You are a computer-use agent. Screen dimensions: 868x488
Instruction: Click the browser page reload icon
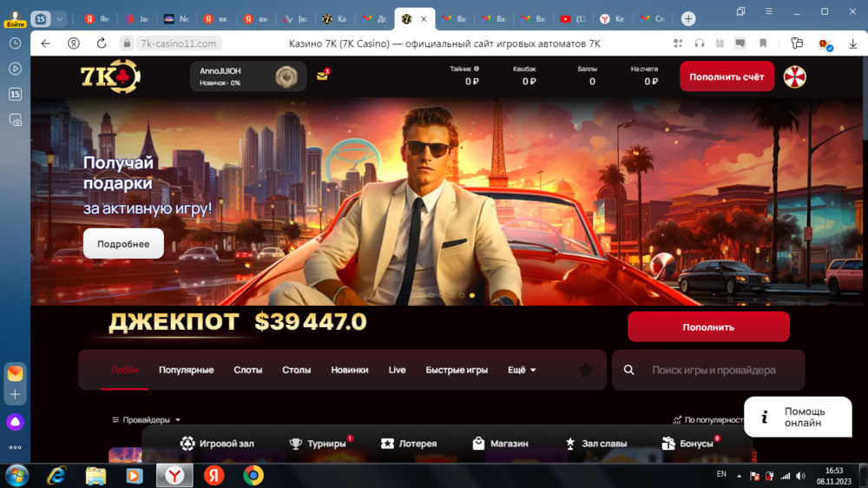click(x=102, y=43)
